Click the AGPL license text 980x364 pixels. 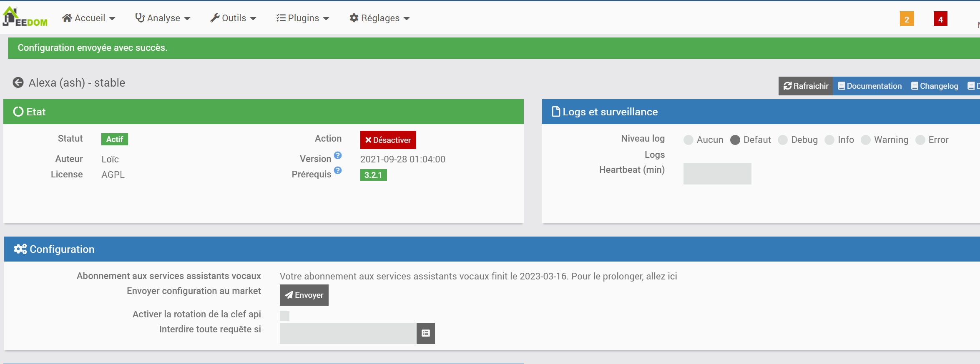(x=113, y=175)
